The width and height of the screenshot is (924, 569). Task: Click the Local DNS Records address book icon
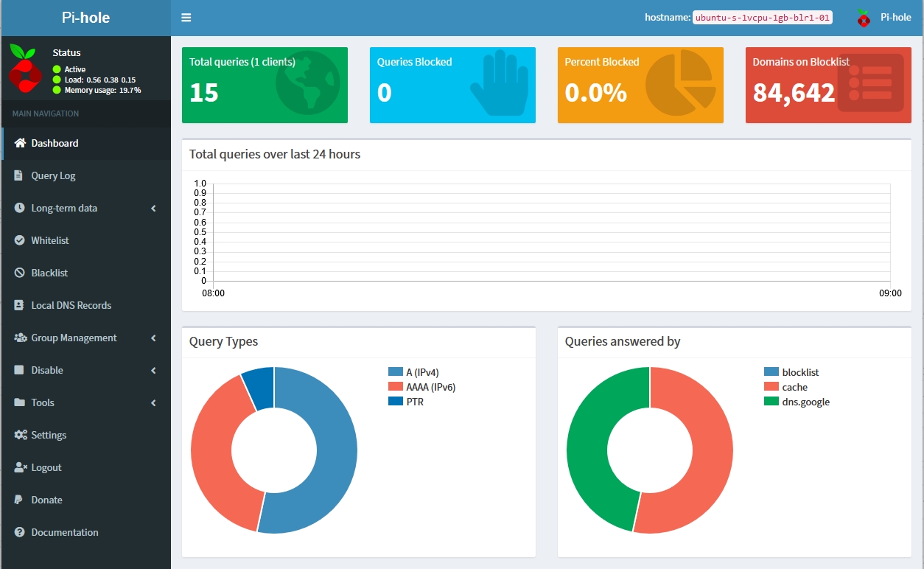click(x=19, y=305)
